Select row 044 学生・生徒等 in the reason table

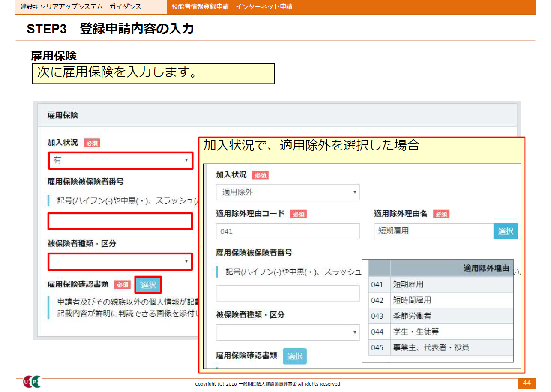click(441, 332)
